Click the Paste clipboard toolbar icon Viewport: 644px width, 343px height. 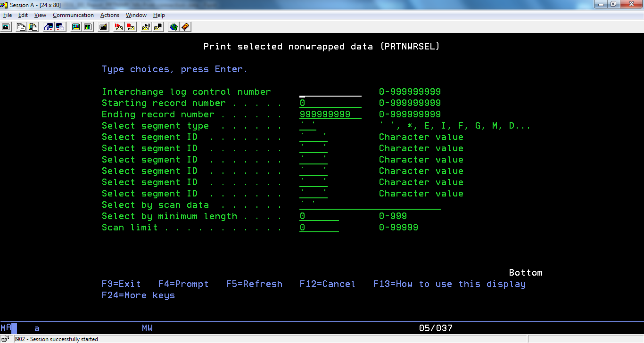point(33,27)
